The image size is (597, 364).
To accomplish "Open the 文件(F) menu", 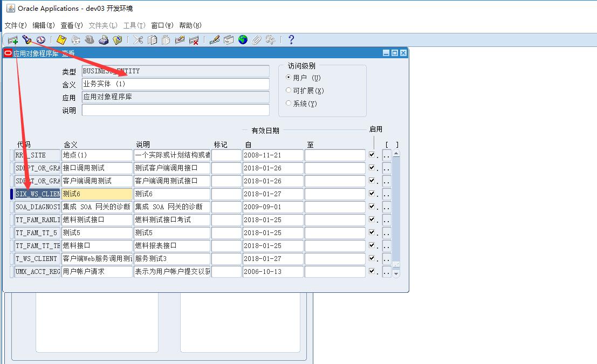I will point(16,25).
